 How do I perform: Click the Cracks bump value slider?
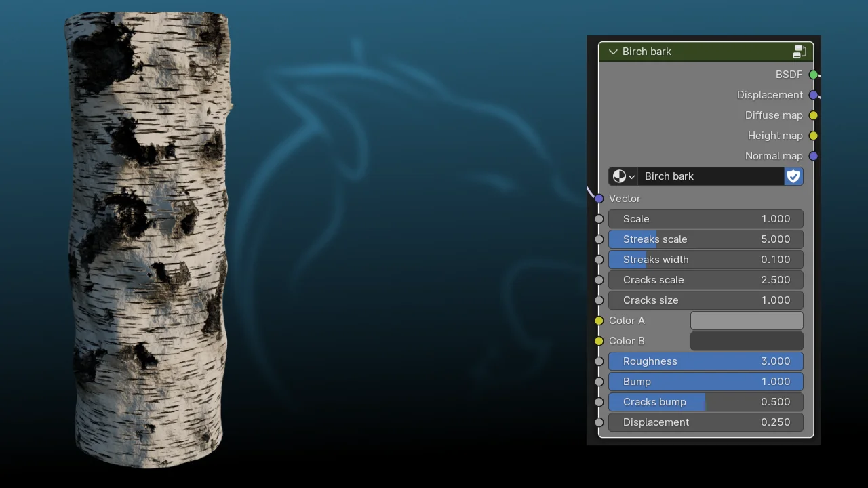pyautogui.click(x=705, y=402)
